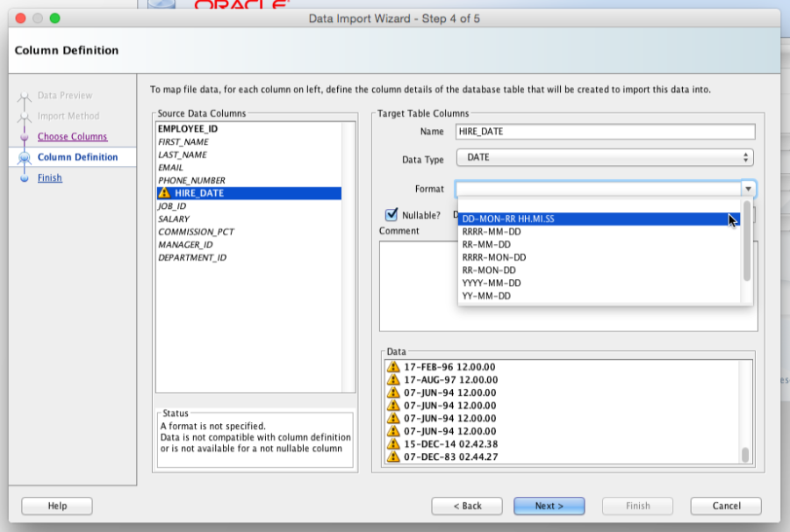Viewport: 790px width, 532px height.
Task: Open the Data Type dropdown
Action: coord(745,157)
